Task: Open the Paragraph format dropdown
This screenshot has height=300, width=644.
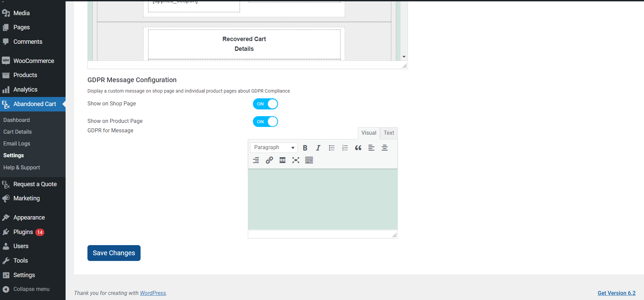Action: [x=274, y=147]
